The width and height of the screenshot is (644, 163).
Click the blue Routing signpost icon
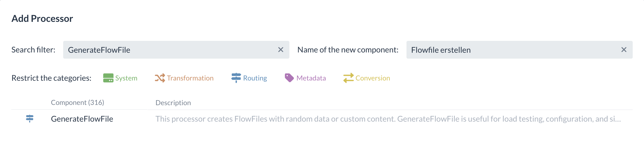coord(236,78)
